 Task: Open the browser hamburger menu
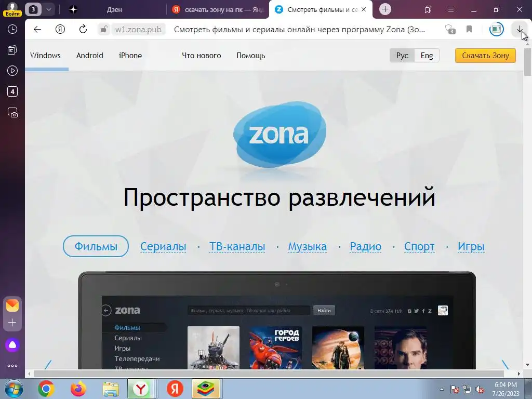[x=451, y=9]
